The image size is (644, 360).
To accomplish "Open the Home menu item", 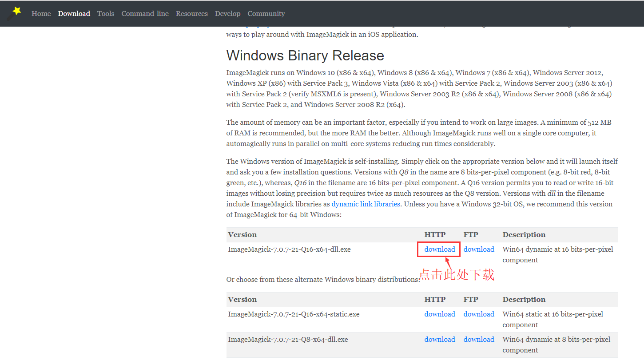I will [x=41, y=14].
